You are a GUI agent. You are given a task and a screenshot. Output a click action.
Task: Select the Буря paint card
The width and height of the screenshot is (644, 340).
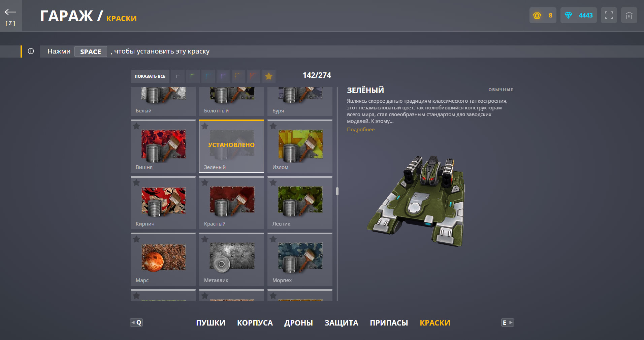300,102
